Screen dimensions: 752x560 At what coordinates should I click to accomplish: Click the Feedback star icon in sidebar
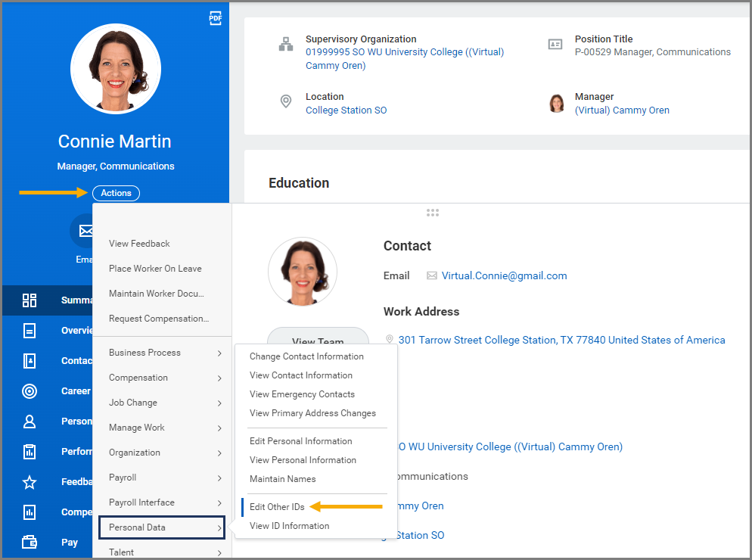[x=30, y=482]
